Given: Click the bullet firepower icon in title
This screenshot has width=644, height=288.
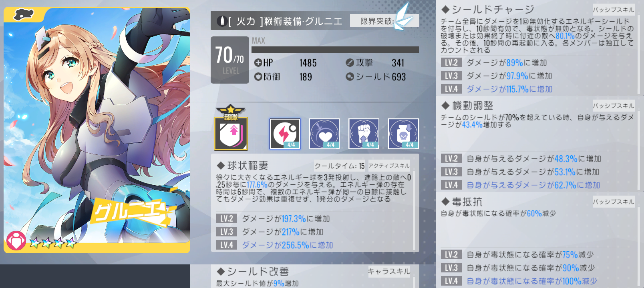Looking at the screenshot, I should point(221,21).
